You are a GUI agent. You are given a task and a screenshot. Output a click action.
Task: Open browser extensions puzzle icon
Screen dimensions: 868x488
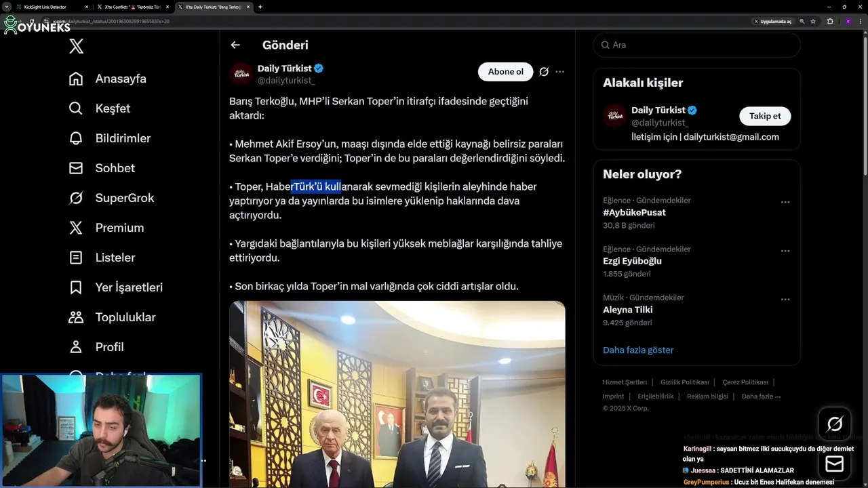[x=830, y=21]
